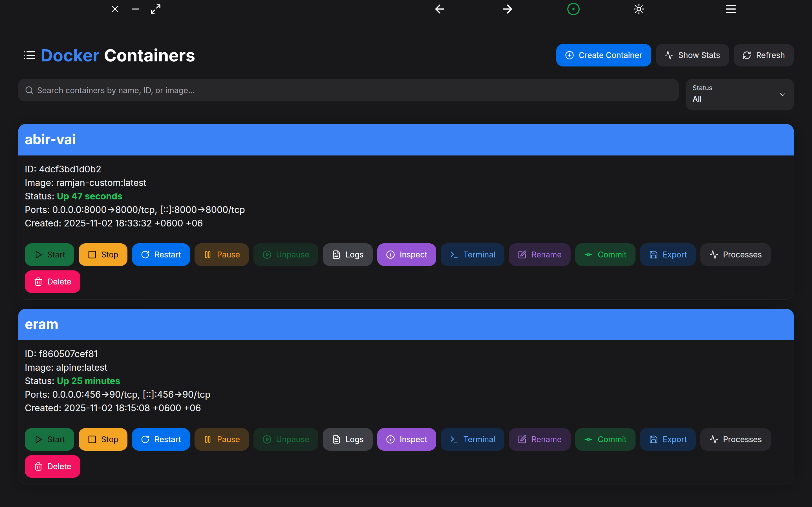Toggle Show Stats for containers
The width and height of the screenshot is (812, 507).
[692, 55]
